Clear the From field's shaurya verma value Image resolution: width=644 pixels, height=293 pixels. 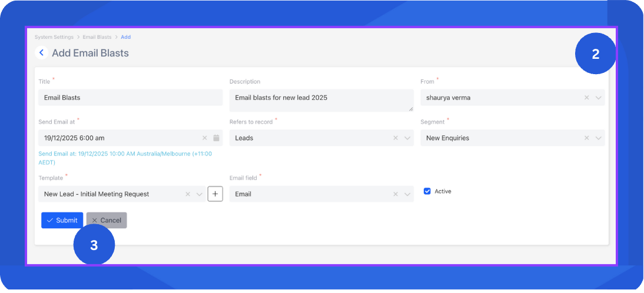coord(587,98)
